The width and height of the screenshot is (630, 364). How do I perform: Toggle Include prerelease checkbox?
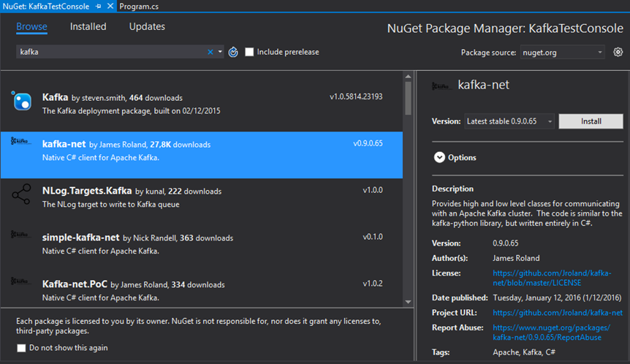(x=249, y=52)
